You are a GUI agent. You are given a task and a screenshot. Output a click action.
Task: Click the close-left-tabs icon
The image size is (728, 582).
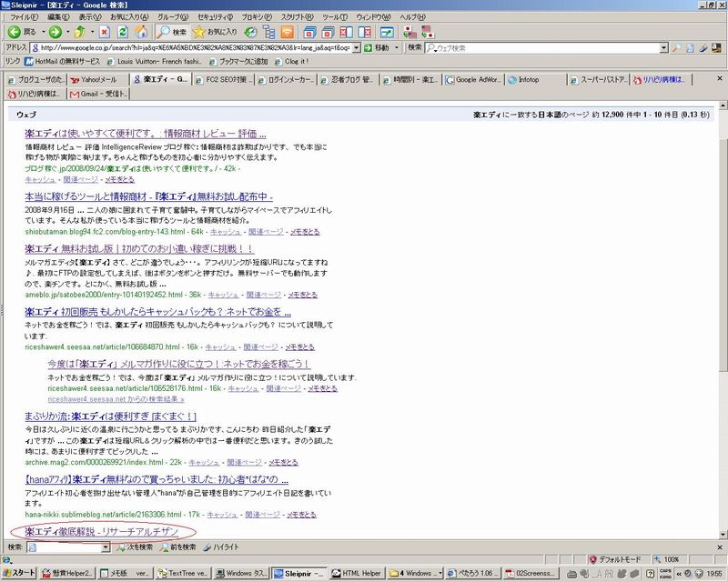tap(347, 32)
